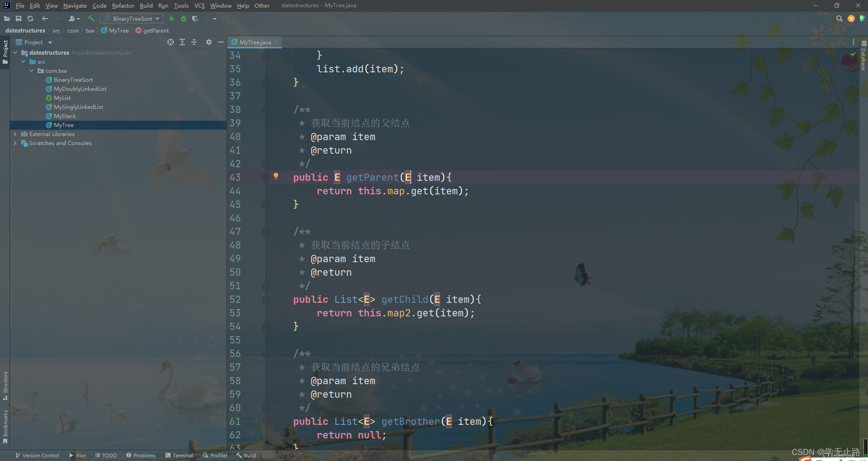Fold the Javadoc comment at line 38
This screenshot has width=868, height=461.
point(266,110)
